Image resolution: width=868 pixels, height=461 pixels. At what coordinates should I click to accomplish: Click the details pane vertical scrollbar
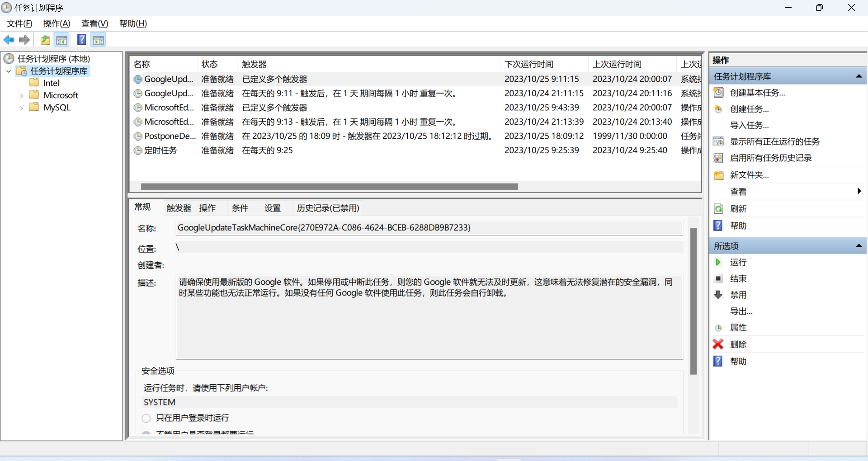click(x=693, y=301)
